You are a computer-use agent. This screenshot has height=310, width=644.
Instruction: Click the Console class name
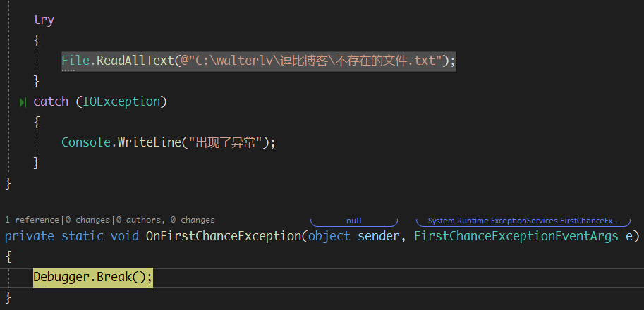pyautogui.click(x=86, y=142)
